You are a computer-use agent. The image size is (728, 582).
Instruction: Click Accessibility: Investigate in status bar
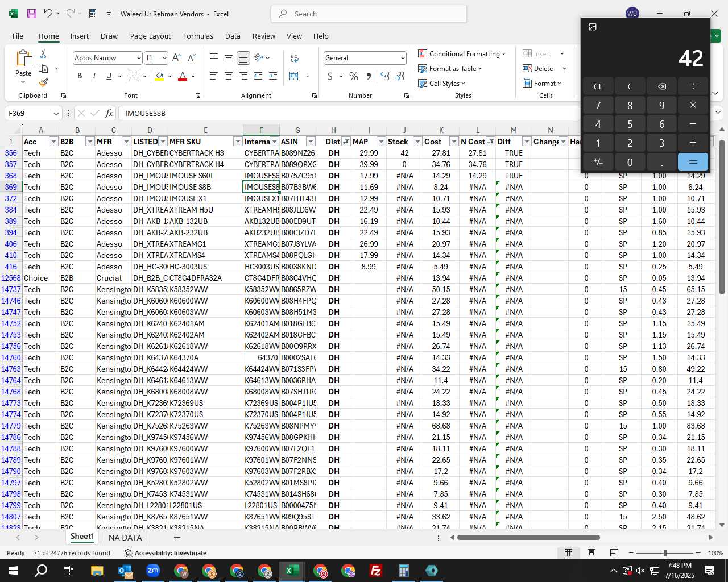(x=166, y=553)
